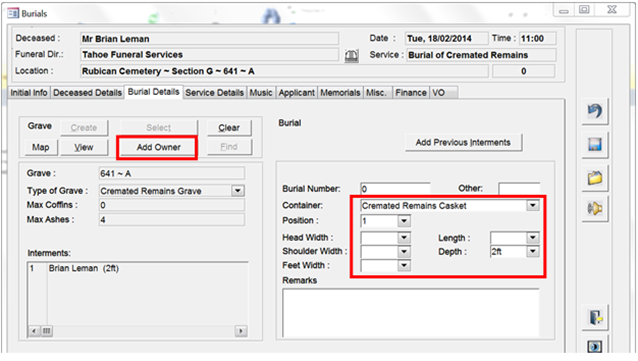Viewport: 638px width, 361px height.
Task: Click the open folder icon
Action: [x=595, y=178]
